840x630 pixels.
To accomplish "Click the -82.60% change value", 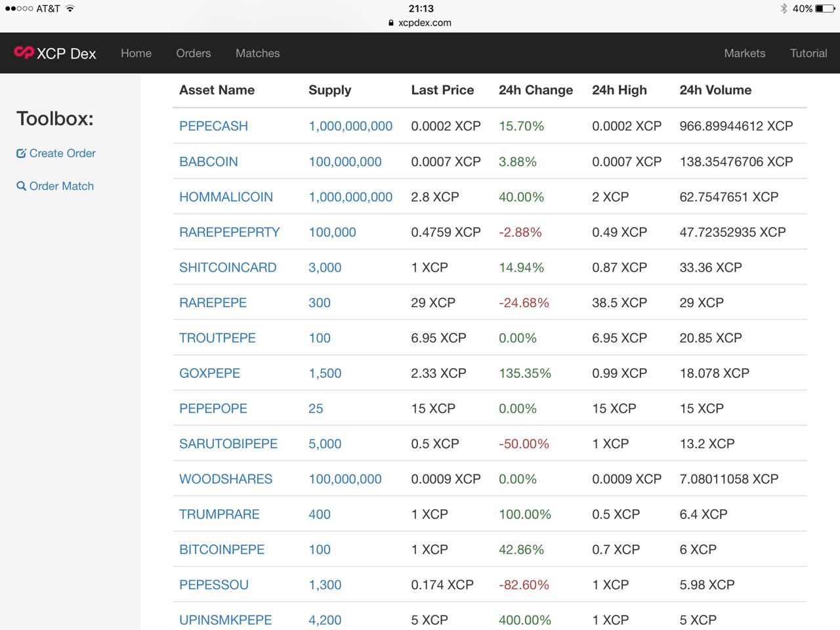I will coord(524,585).
